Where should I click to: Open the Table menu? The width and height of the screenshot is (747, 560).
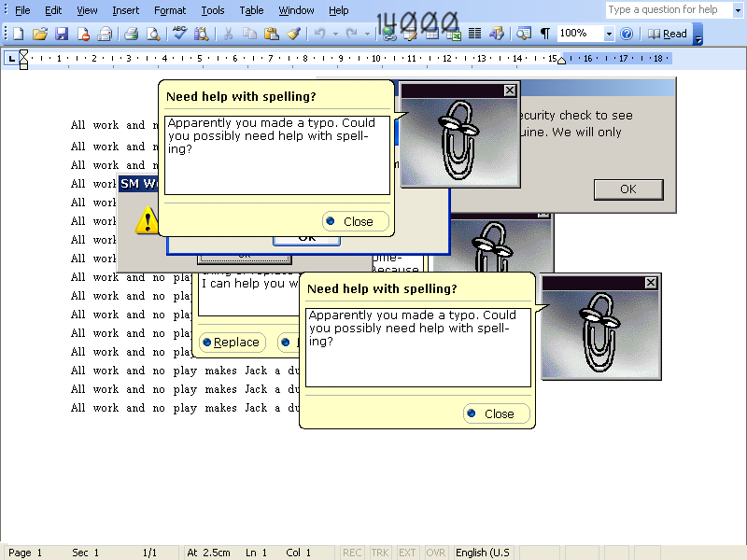click(x=251, y=10)
